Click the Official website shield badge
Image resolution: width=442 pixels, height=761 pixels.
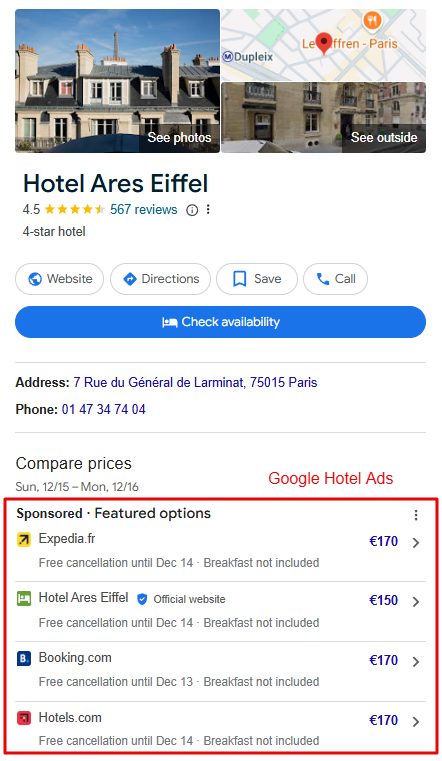coord(142,599)
